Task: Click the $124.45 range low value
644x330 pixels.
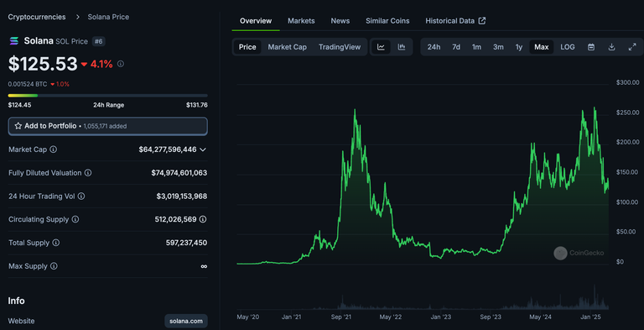Action: (19, 105)
